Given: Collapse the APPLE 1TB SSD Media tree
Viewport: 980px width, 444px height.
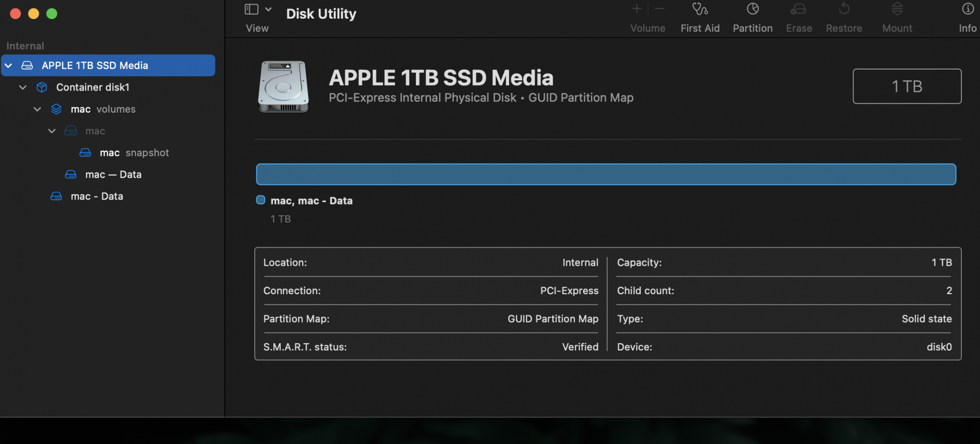Looking at the screenshot, I should 8,66.
